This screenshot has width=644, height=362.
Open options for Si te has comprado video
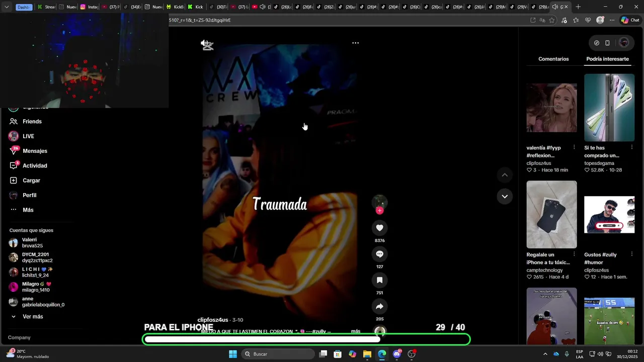pyautogui.click(x=631, y=147)
